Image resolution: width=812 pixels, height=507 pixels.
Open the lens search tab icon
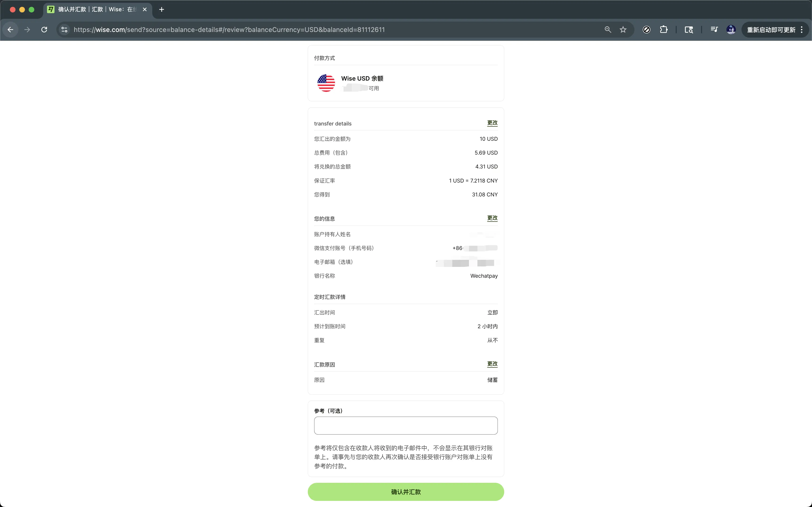(689, 30)
